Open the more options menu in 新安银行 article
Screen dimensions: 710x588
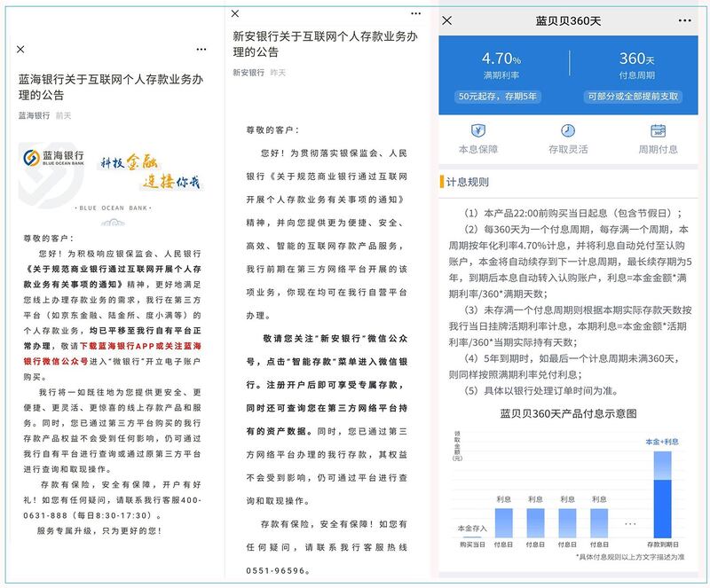click(x=415, y=13)
